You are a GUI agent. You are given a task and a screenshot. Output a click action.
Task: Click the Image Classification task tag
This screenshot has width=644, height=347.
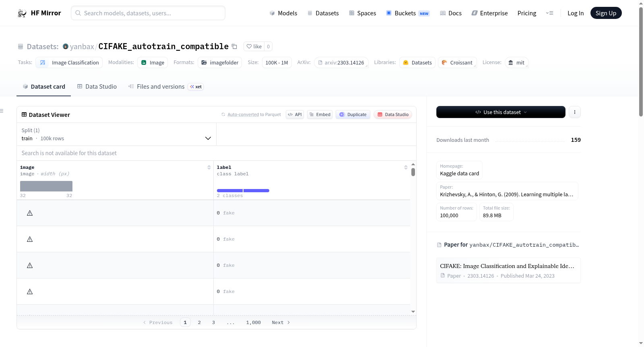click(69, 62)
